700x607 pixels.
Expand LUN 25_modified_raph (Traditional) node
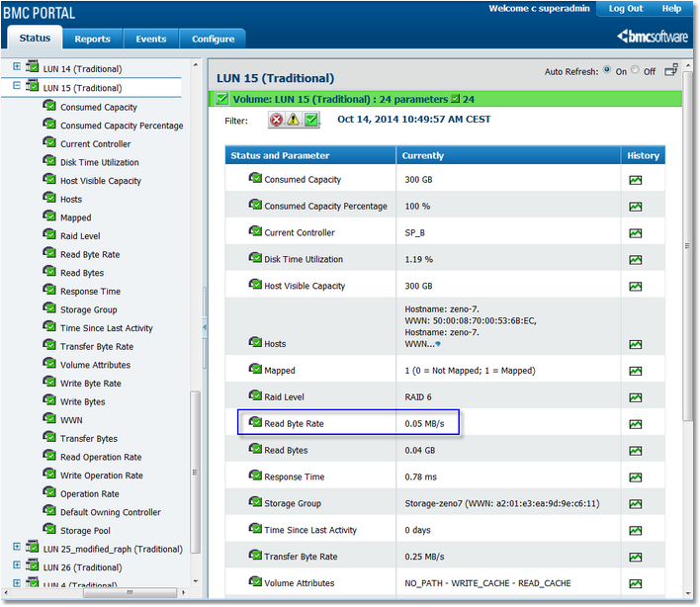pyautogui.click(x=17, y=547)
